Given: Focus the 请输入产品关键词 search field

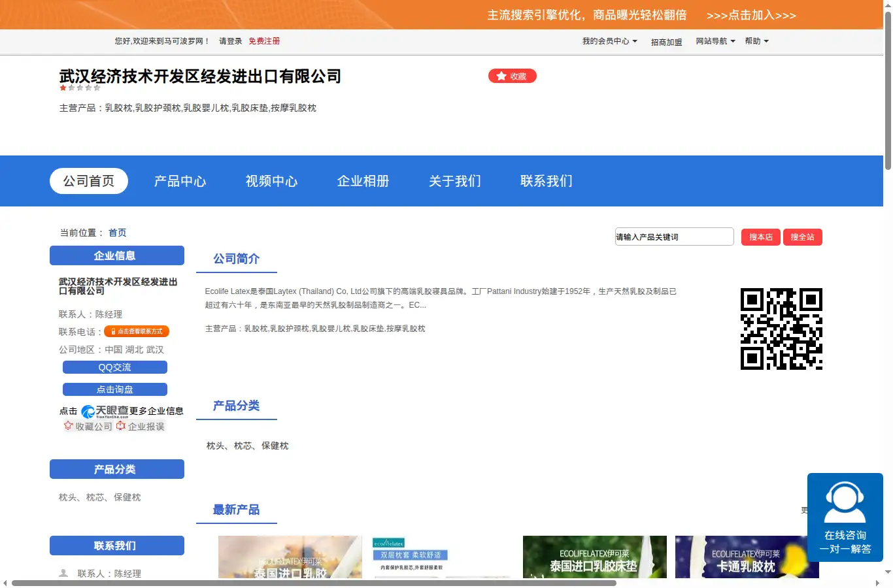Looking at the screenshot, I should click(x=674, y=237).
